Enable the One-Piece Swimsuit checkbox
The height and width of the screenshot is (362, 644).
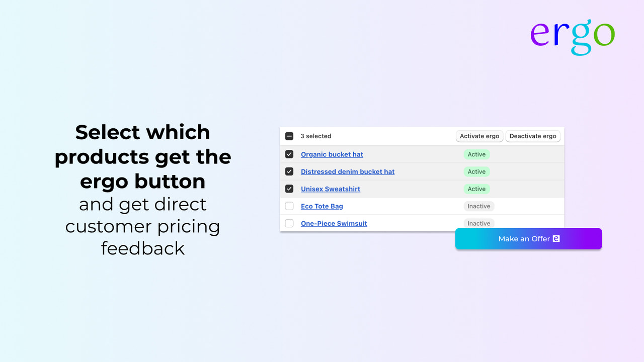(x=289, y=223)
